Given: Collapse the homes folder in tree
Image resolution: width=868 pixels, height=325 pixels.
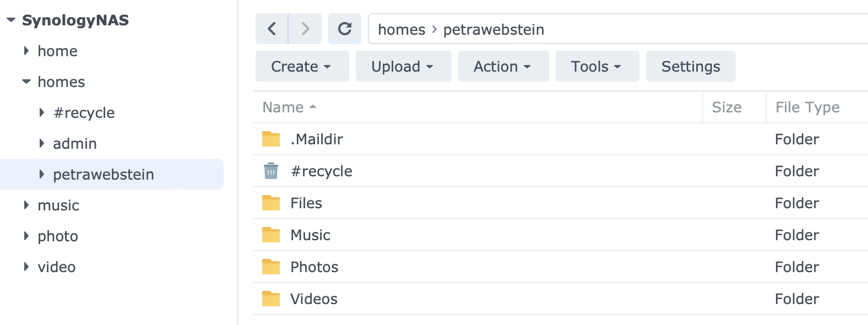Looking at the screenshot, I should (26, 82).
